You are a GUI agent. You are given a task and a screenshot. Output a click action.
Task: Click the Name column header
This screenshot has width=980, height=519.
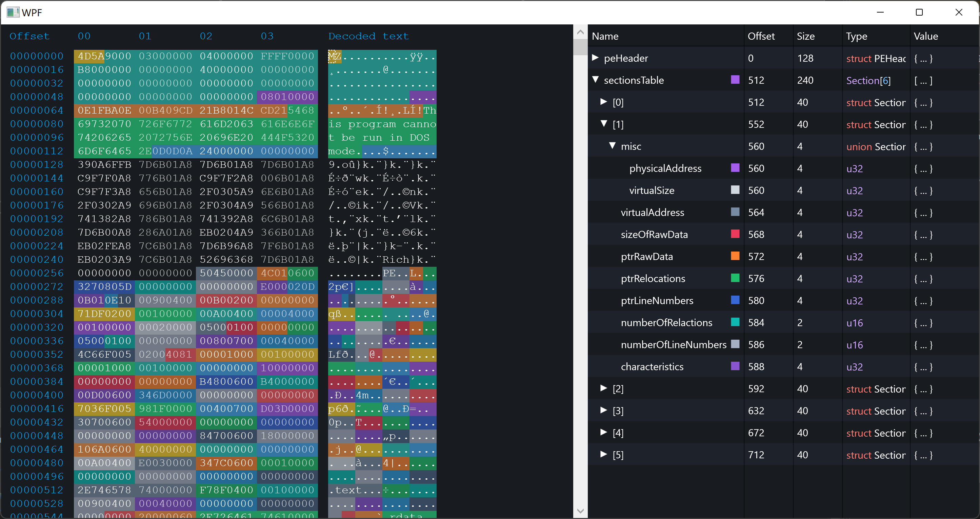point(605,36)
